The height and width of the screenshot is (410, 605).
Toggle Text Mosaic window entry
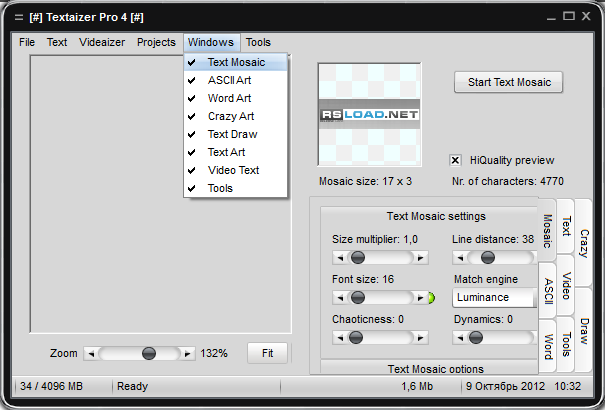(x=235, y=62)
